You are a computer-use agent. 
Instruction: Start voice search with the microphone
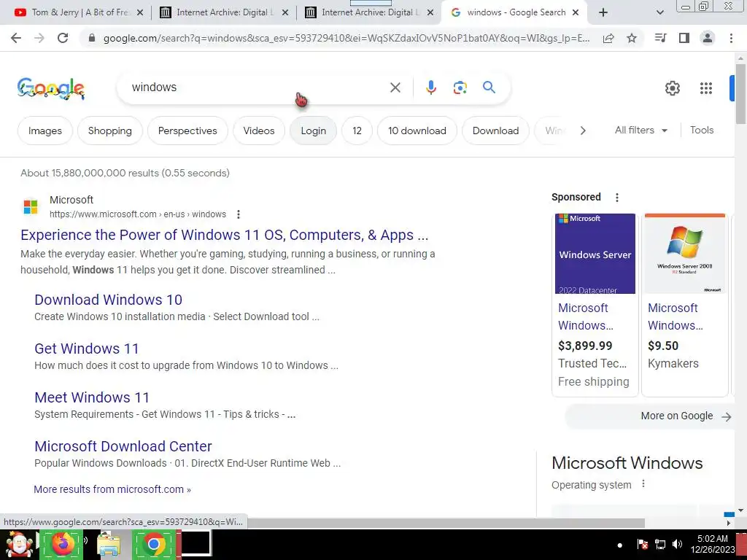click(430, 87)
